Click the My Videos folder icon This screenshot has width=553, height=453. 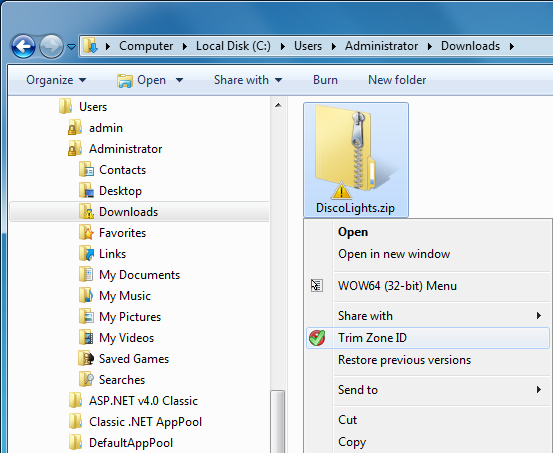[86, 338]
